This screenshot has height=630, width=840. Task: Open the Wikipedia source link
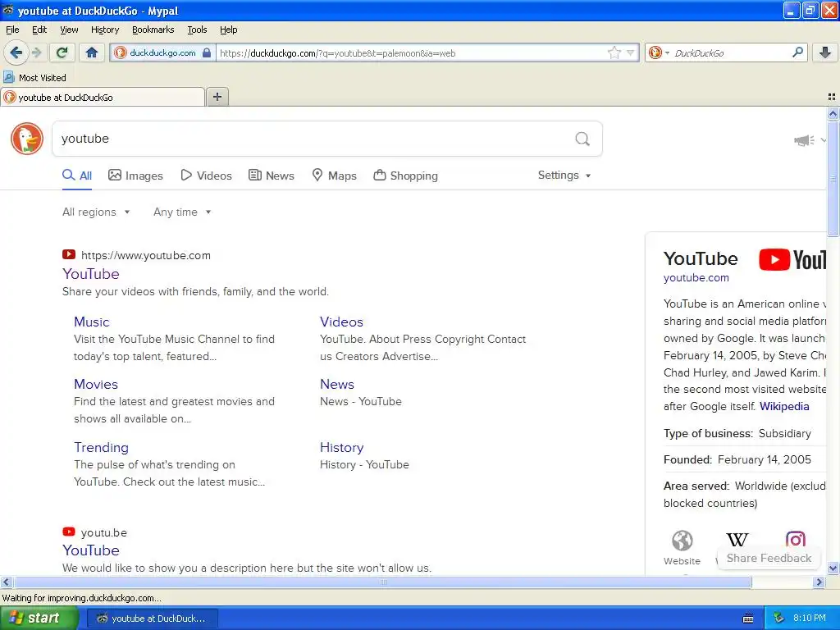coord(784,406)
